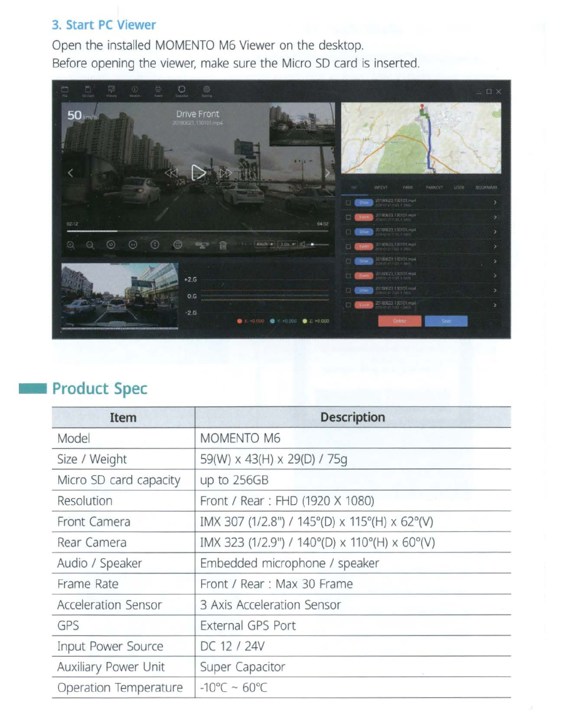Click the rotate video icon
The height and width of the screenshot is (728, 563).
click(111, 245)
